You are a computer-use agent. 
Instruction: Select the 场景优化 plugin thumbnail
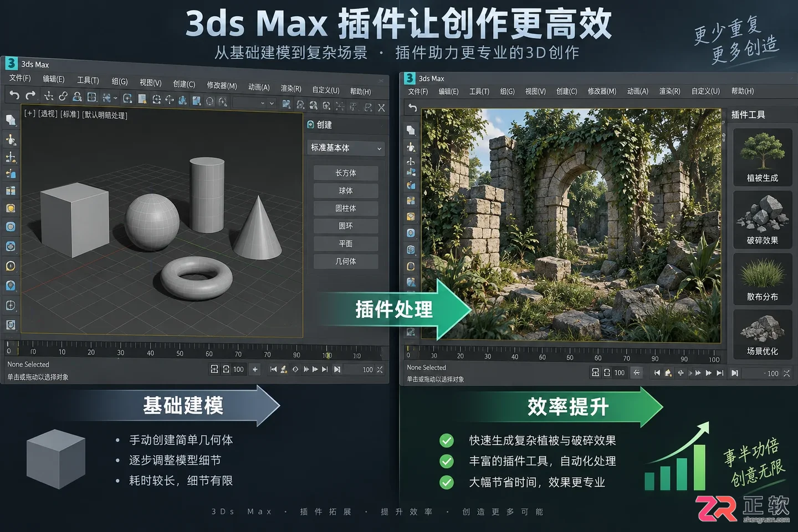pyautogui.click(x=763, y=334)
